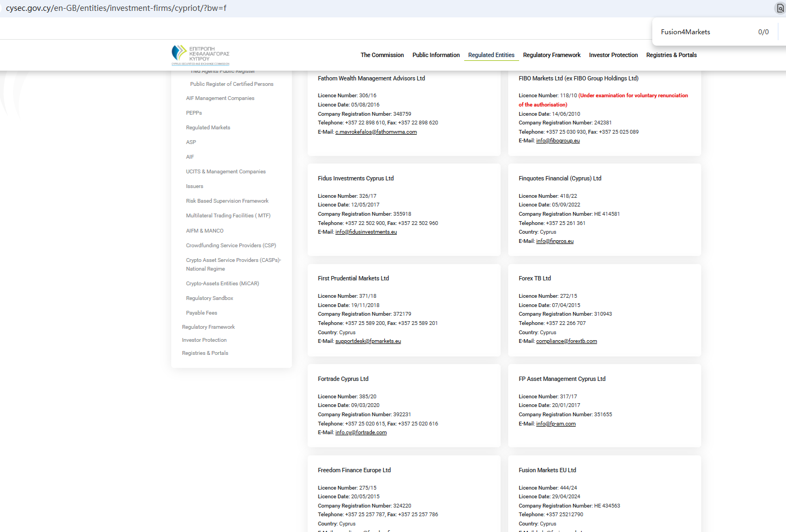Open the AIF Management Companies sidebar link
The image size is (786, 532).
pos(220,98)
